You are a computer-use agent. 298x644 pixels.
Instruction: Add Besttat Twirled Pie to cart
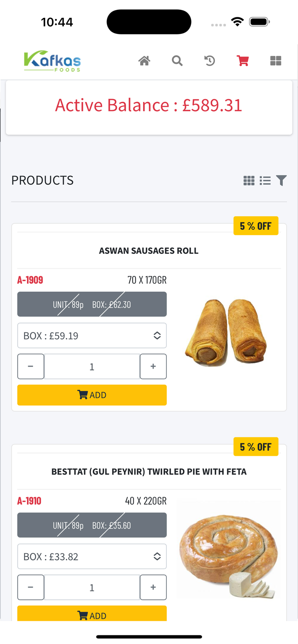point(91,615)
